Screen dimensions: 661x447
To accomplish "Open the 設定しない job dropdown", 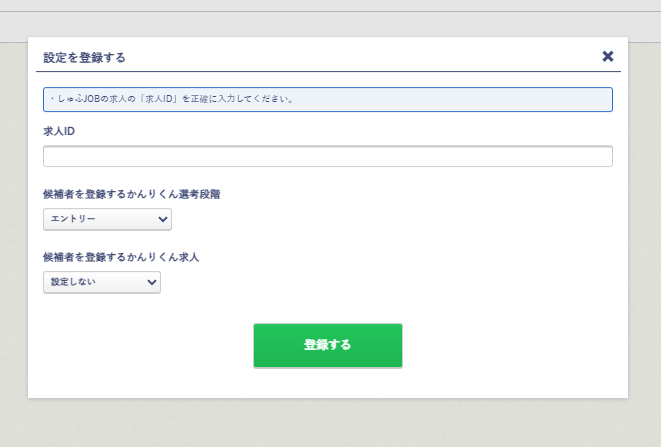I will pos(101,282).
